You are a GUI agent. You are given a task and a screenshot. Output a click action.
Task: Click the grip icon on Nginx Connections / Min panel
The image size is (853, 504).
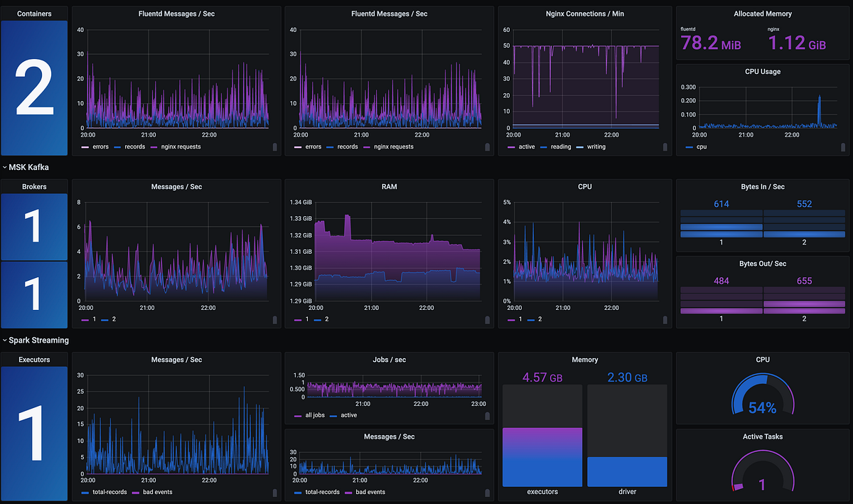pyautogui.click(x=665, y=147)
